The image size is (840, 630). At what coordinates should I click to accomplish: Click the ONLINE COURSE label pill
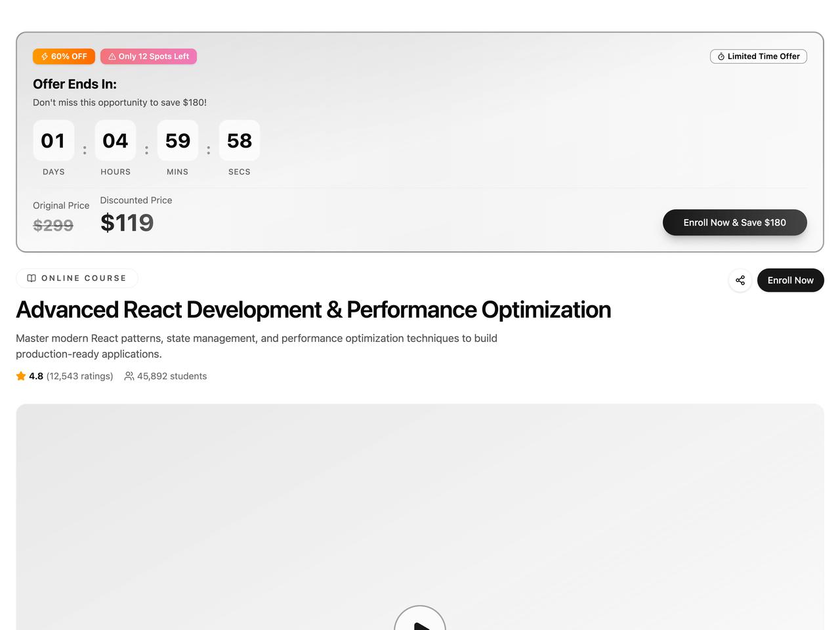click(x=77, y=278)
